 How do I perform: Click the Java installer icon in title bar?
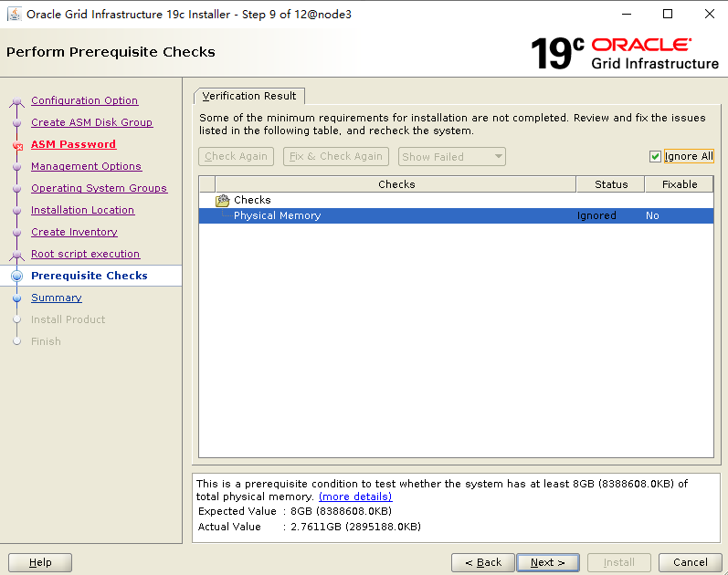[15, 14]
